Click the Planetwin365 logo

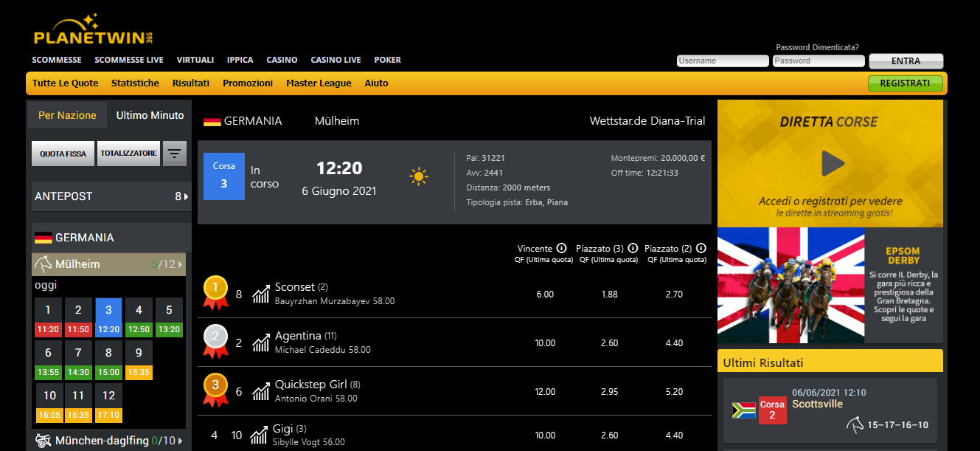tap(94, 30)
